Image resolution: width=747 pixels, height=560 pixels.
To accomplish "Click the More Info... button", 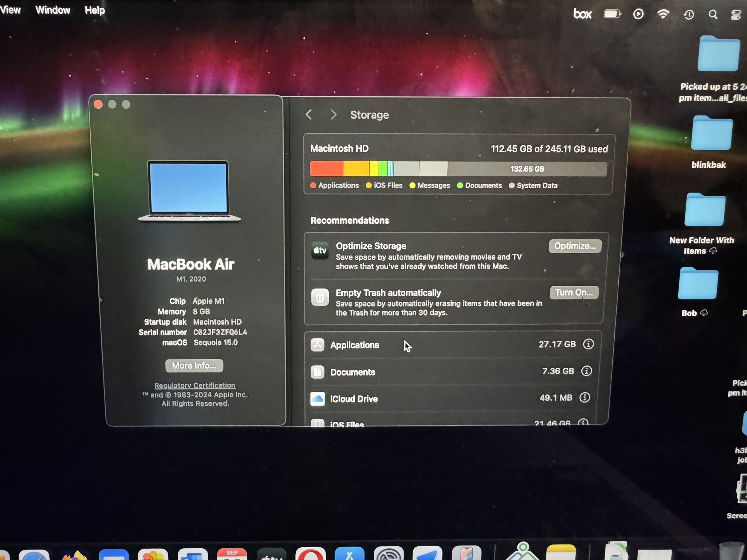I will (194, 365).
